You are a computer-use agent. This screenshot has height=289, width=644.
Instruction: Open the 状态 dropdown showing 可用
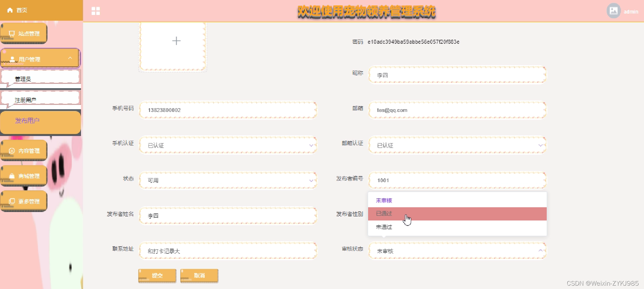point(228,180)
